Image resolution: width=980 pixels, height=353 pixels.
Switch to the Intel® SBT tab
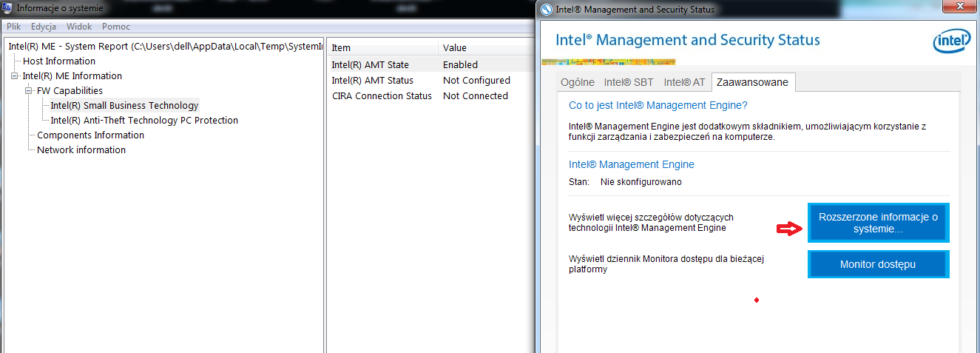(629, 82)
